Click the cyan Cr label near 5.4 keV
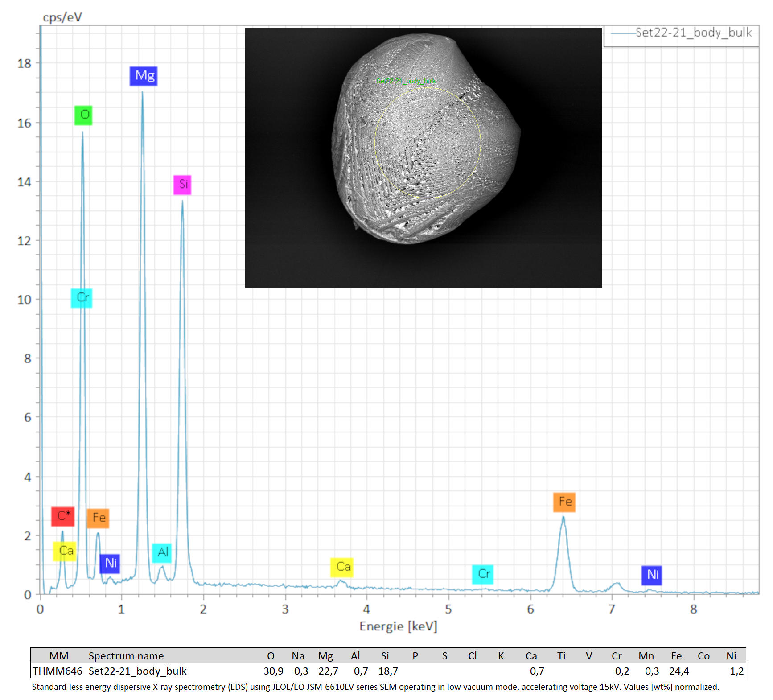The width and height of the screenshot is (773, 700). (483, 574)
